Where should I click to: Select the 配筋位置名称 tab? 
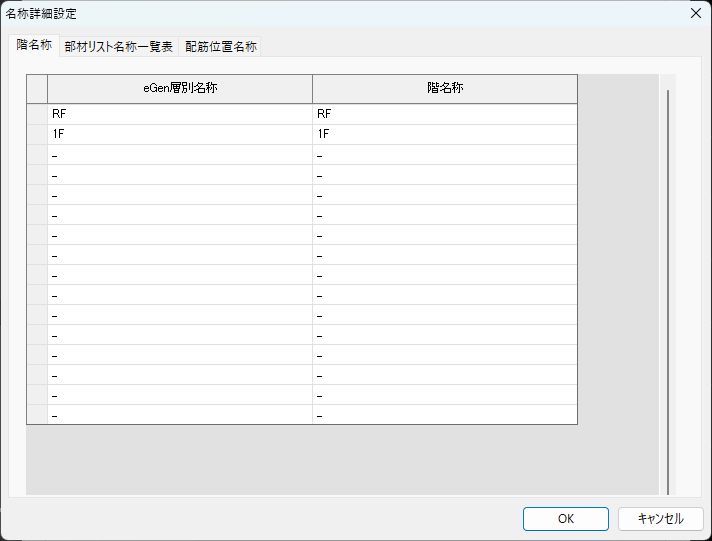[220, 47]
